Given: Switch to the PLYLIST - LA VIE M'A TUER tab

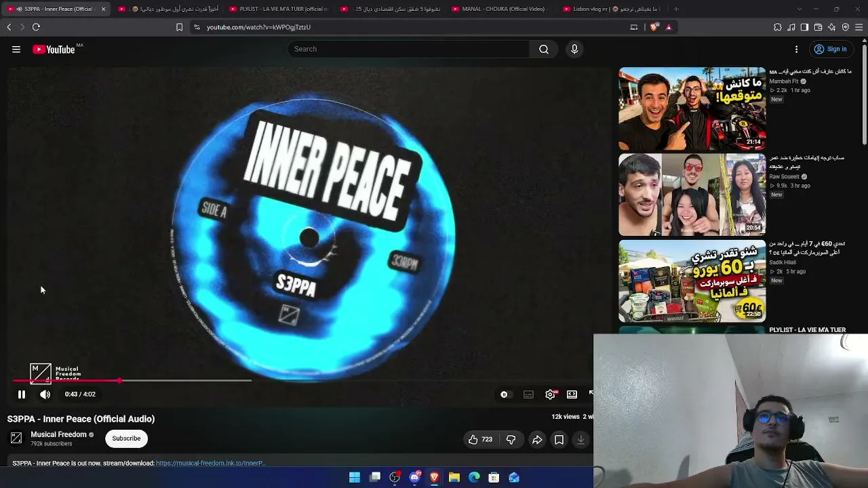Looking at the screenshot, I should [x=278, y=9].
